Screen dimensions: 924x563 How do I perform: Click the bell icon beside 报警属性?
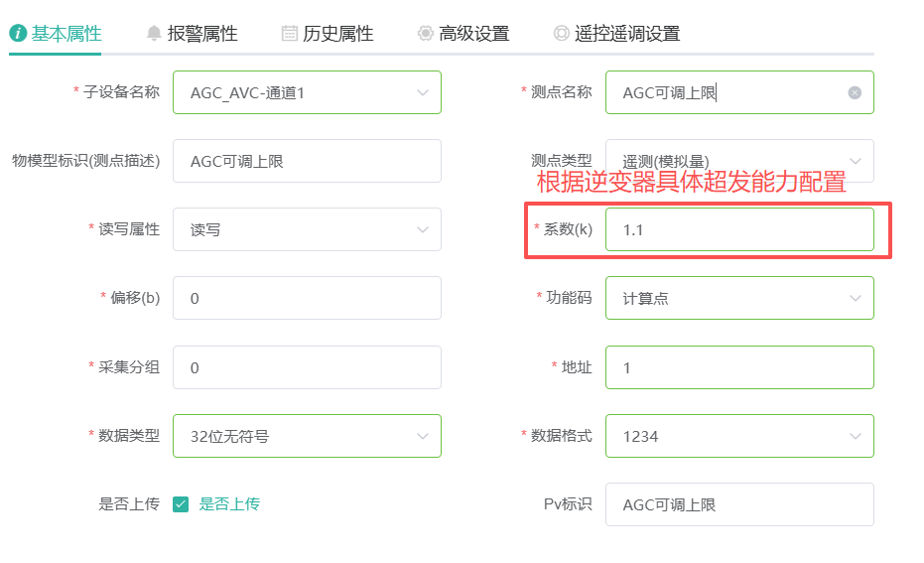point(154,33)
